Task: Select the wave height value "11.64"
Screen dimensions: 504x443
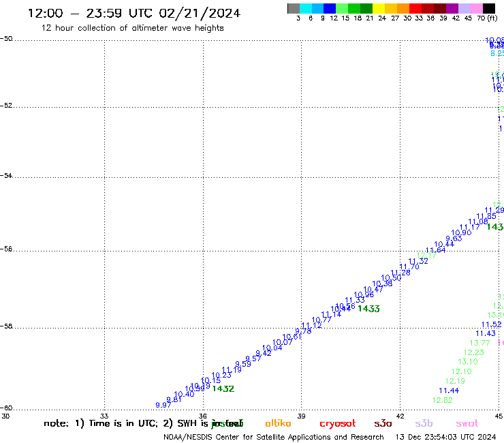Action: [x=435, y=250]
